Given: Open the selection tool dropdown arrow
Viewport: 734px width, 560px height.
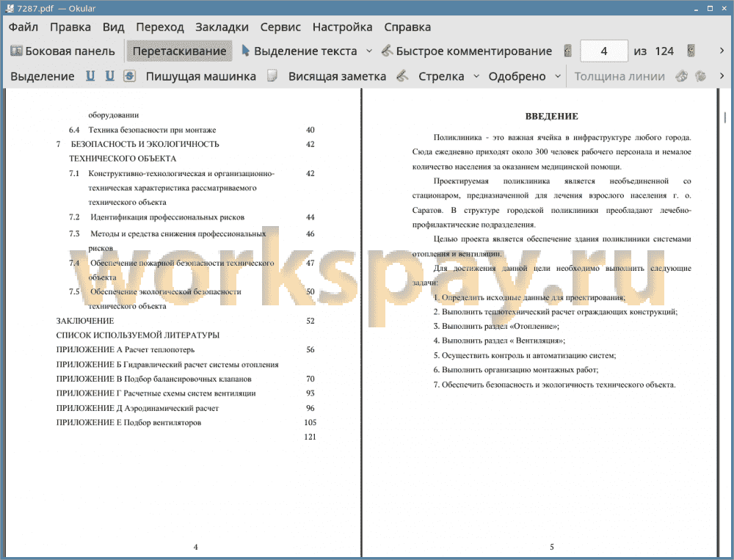Looking at the screenshot, I should [369, 51].
